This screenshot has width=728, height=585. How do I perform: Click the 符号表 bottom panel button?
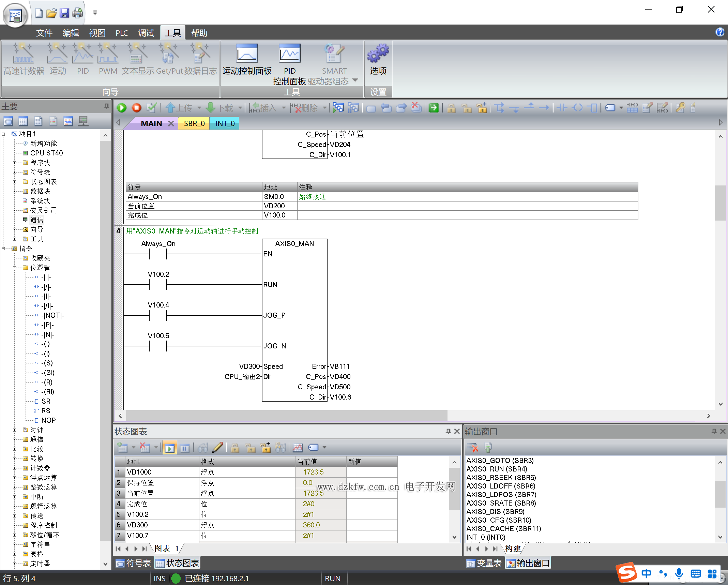134,563
